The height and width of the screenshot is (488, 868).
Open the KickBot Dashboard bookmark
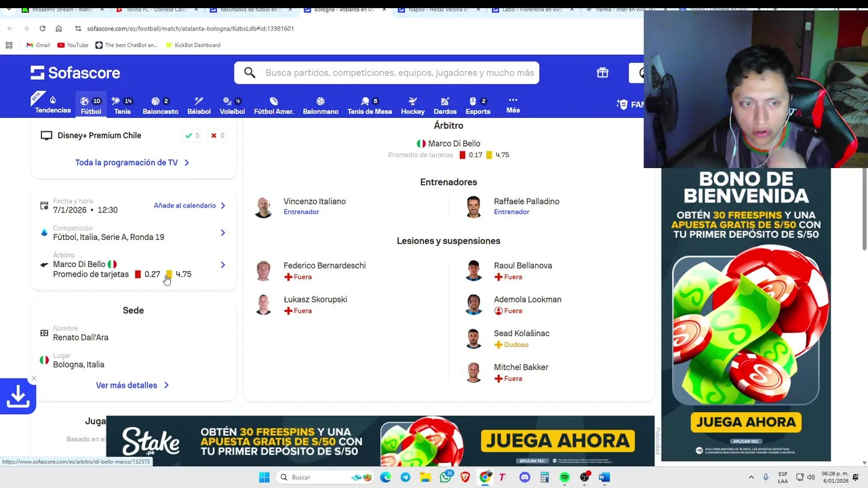pos(192,45)
